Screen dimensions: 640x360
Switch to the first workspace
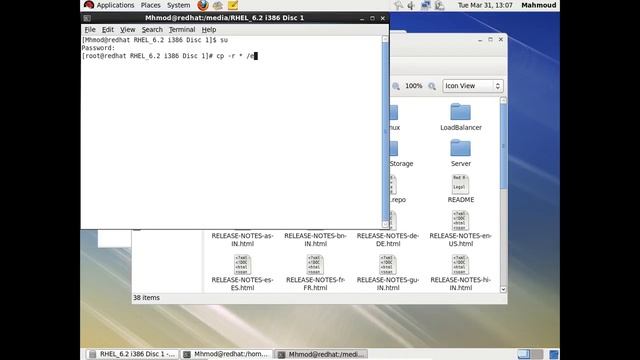pyautogui.click(x=524, y=354)
